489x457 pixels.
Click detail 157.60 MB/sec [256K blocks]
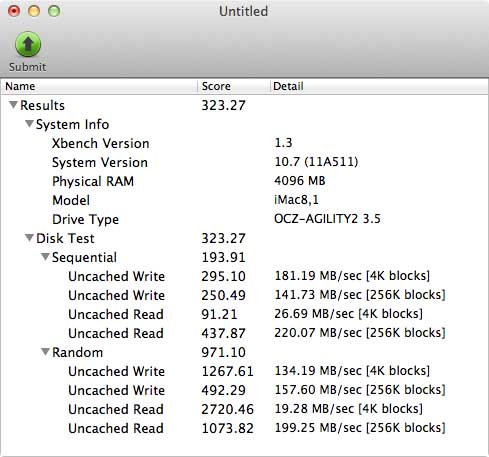point(360,390)
